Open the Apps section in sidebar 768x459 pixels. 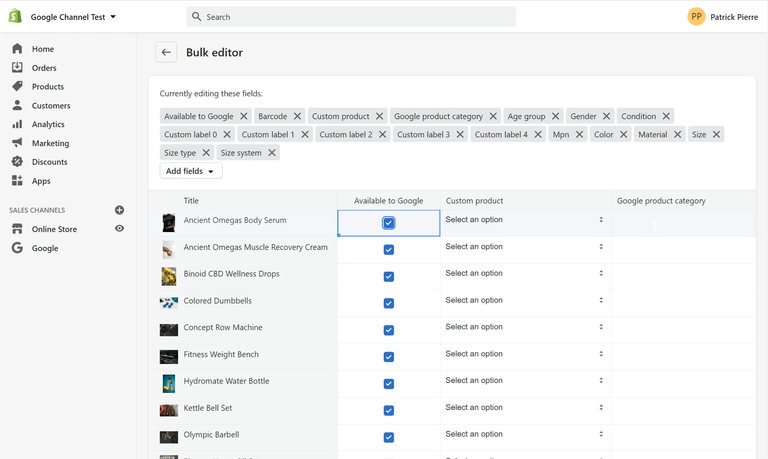click(40, 181)
